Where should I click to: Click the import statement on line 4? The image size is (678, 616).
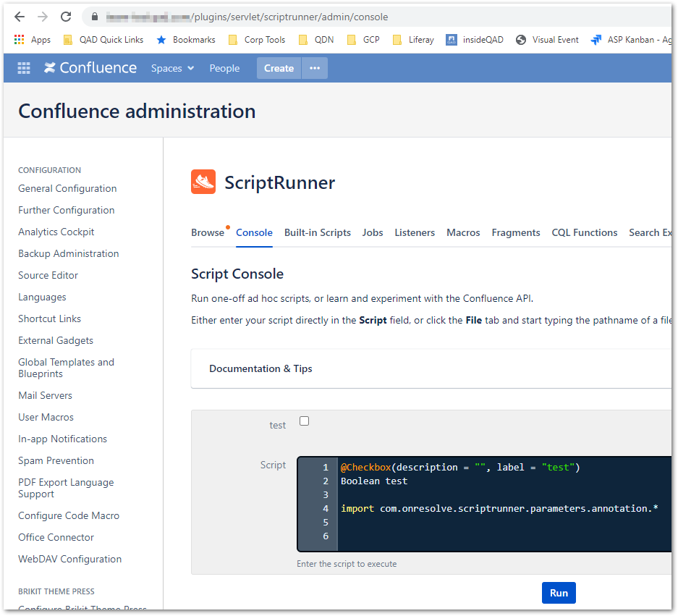[499, 509]
